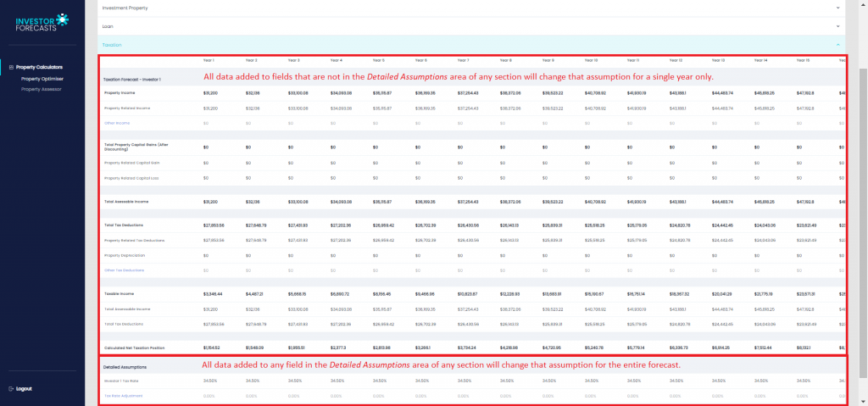Edit Other Tax Deductions value for Year 1
868x406 pixels.
pos(207,270)
